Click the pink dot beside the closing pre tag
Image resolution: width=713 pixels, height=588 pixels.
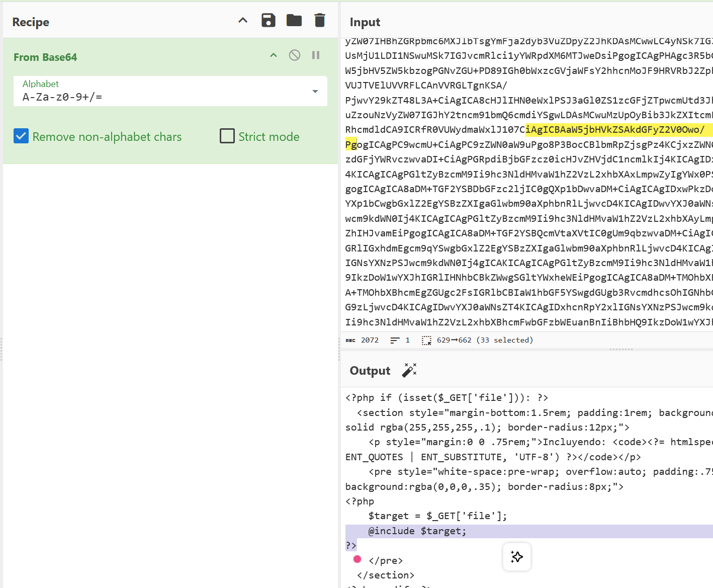[x=358, y=559]
